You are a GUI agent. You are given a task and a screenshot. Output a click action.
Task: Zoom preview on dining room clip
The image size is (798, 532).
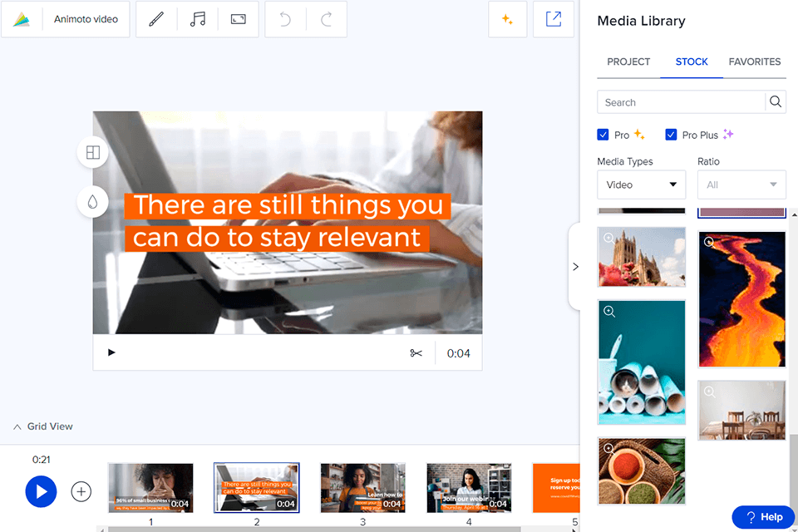coord(709,392)
